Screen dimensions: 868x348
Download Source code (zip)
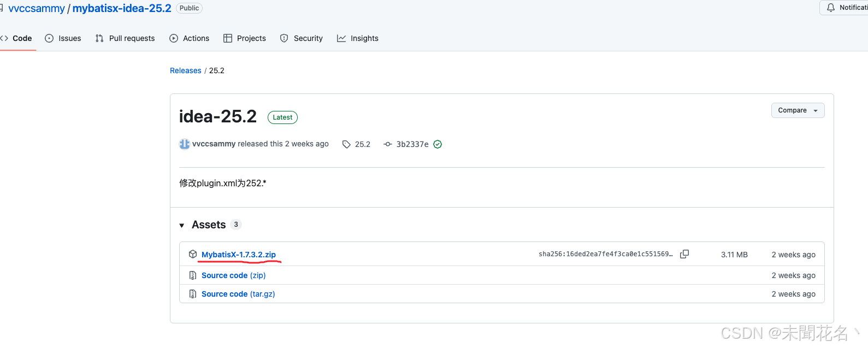(234, 275)
